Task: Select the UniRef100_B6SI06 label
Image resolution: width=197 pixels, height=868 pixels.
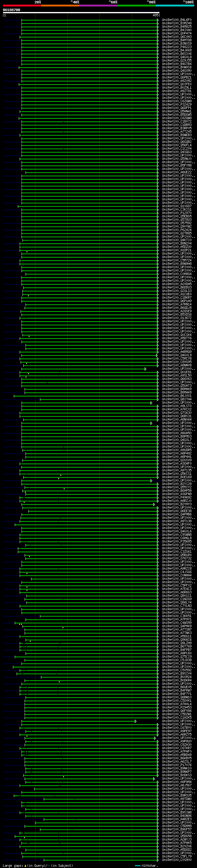Action: [177, 54]
